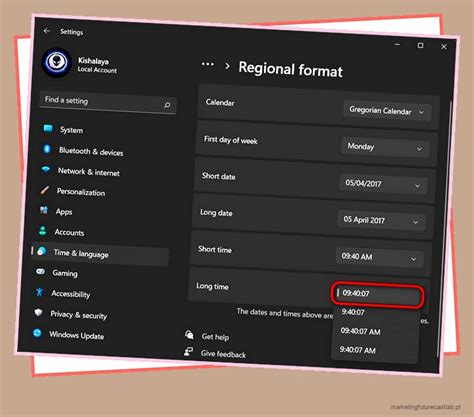Click the search magnifier icon

point(167,105)
